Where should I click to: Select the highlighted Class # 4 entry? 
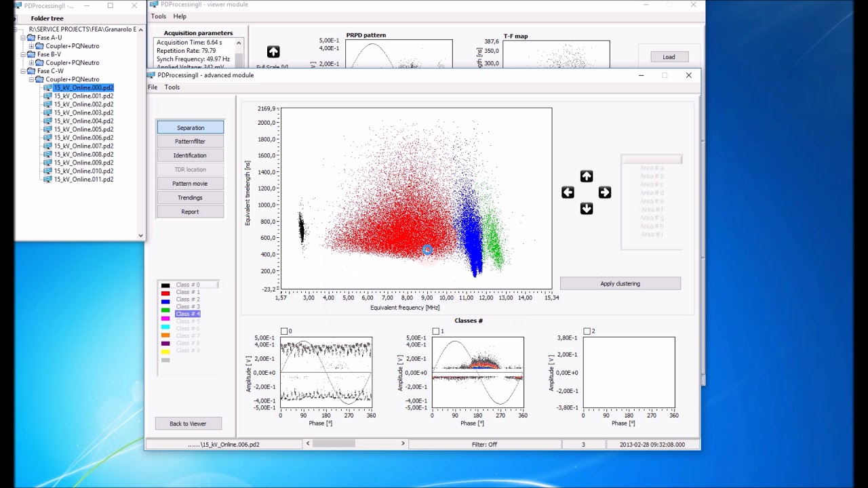188,314
